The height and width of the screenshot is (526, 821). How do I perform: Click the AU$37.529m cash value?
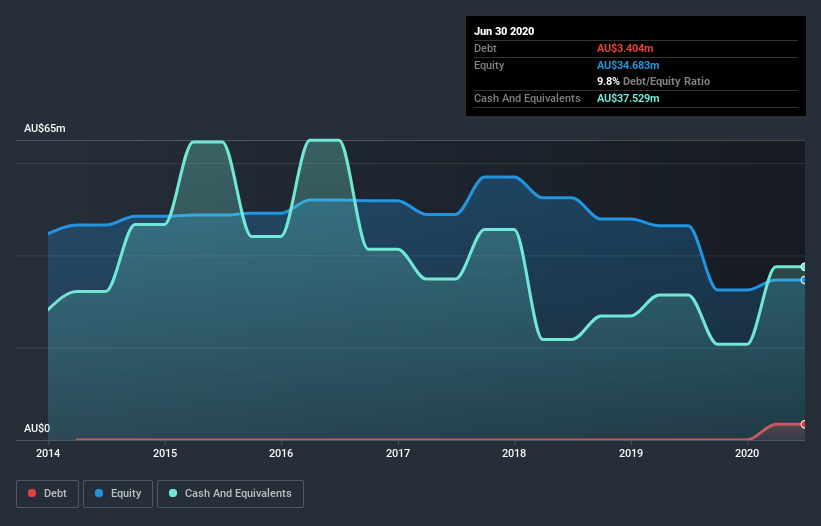tap(628, 98)
